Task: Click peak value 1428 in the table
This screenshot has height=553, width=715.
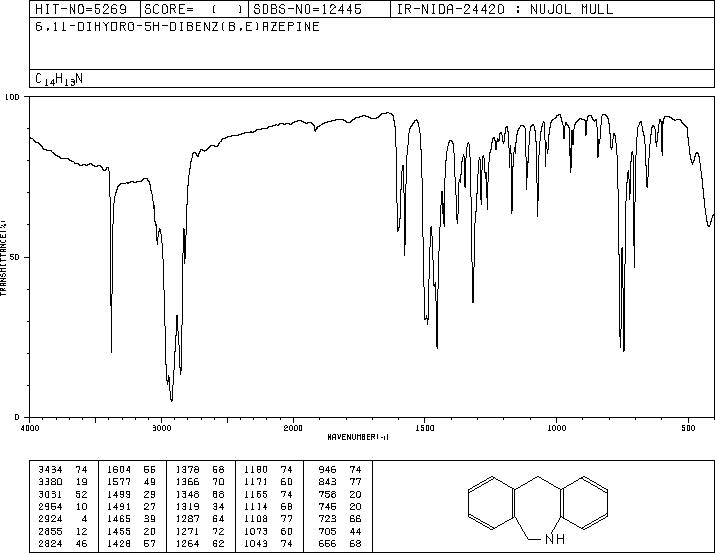Action: tap(119, 543)
